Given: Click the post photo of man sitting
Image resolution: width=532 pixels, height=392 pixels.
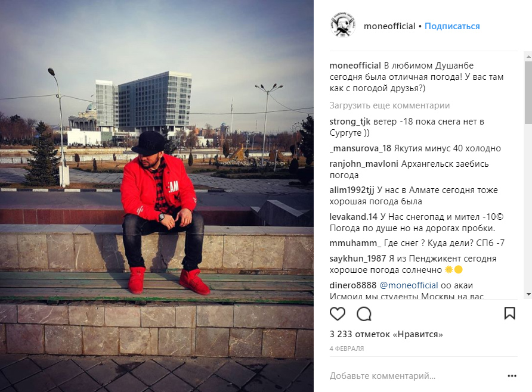Looking at the screenshot, I should coord(157,196).
